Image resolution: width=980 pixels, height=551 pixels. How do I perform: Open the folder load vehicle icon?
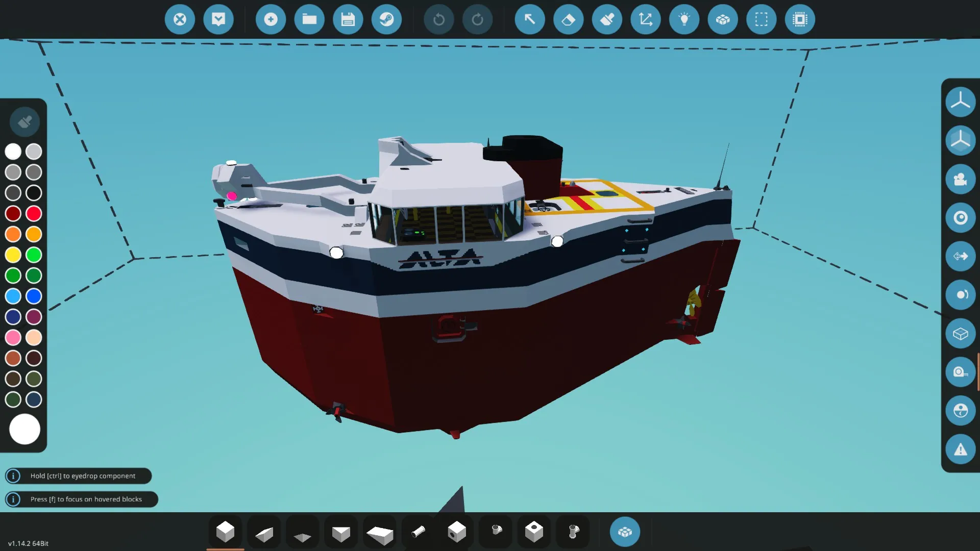point(309,19)
